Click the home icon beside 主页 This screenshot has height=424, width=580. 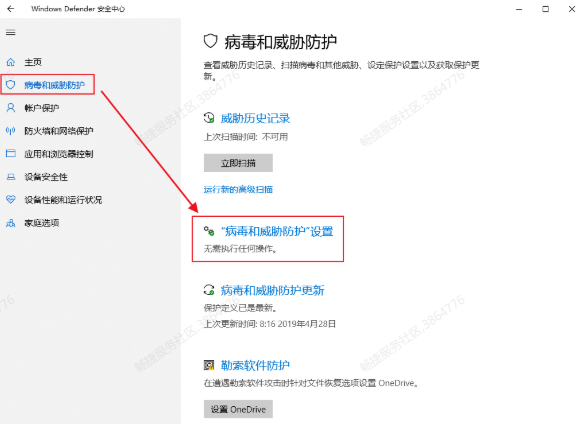(11, 62)
